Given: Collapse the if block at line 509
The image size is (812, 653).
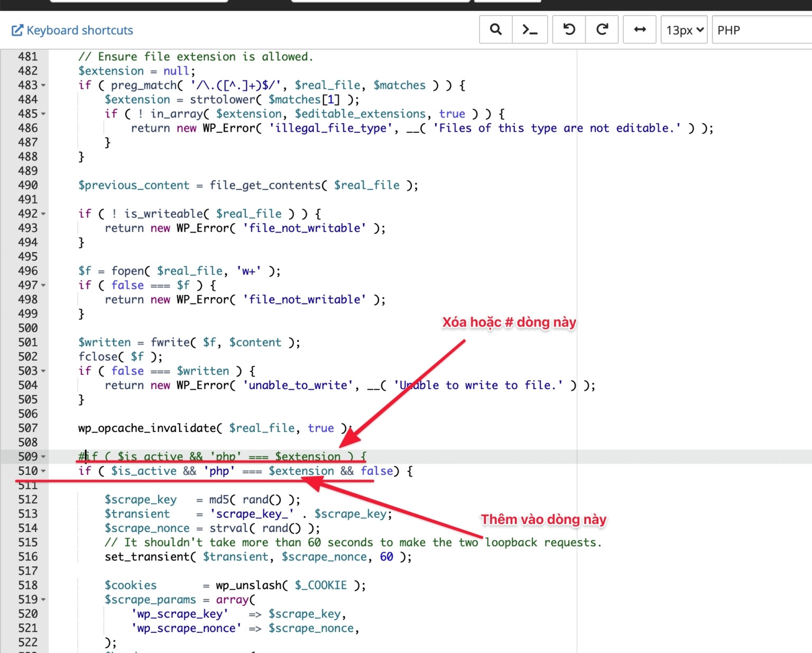Looking at the screenshot, I should pyautogui.click(x=43, y=456).
